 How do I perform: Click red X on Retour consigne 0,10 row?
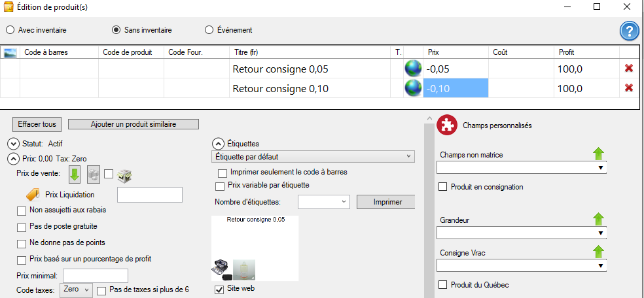point(628,88)
